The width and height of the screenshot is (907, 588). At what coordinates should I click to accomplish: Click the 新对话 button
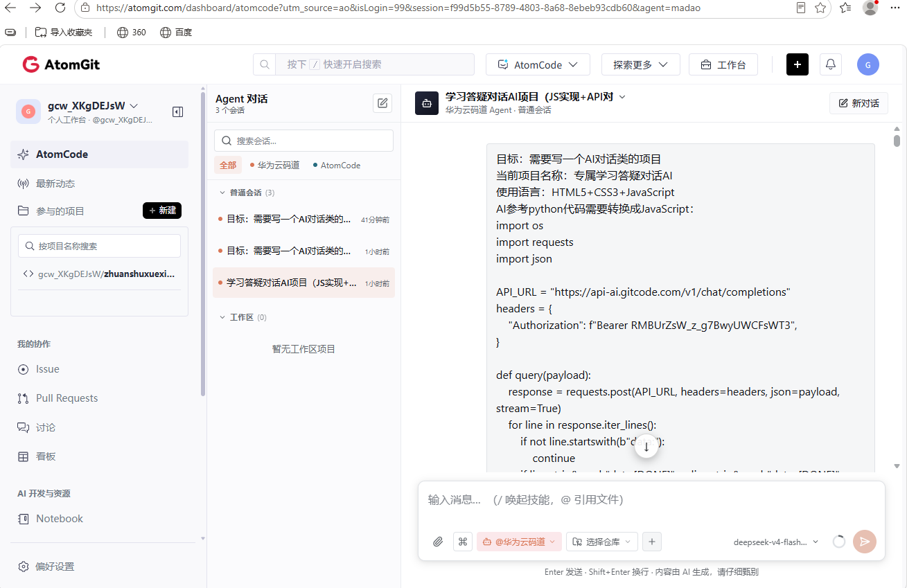[x=858, y=103]
